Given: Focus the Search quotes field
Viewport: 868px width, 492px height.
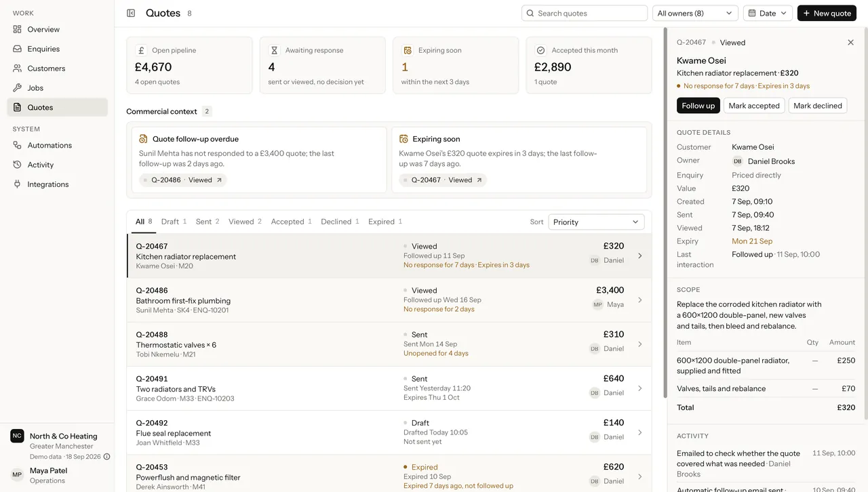Looking at the screenshot, I should (x=585, y=13).
